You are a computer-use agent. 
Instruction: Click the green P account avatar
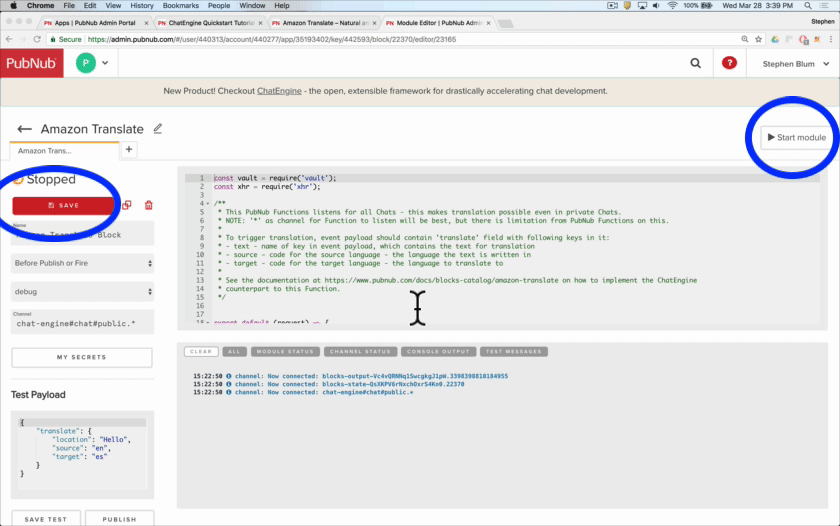pyautogui.click(x=86, y=63)
